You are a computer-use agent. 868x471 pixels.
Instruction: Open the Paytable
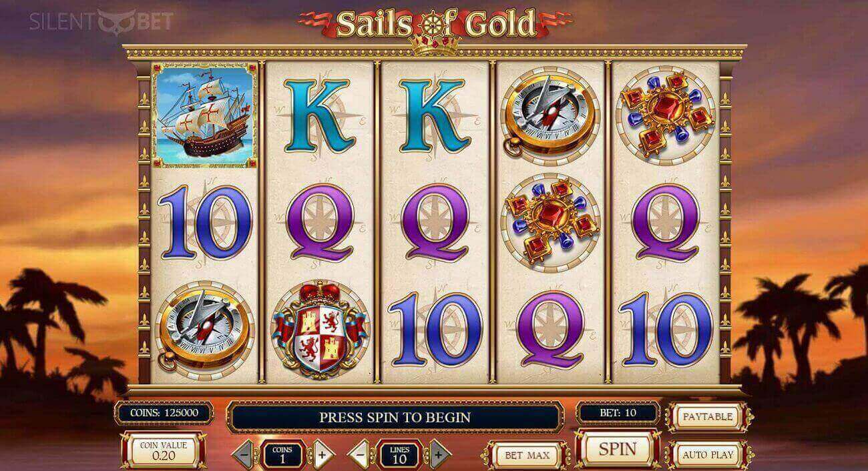click(x=707, y=416)
